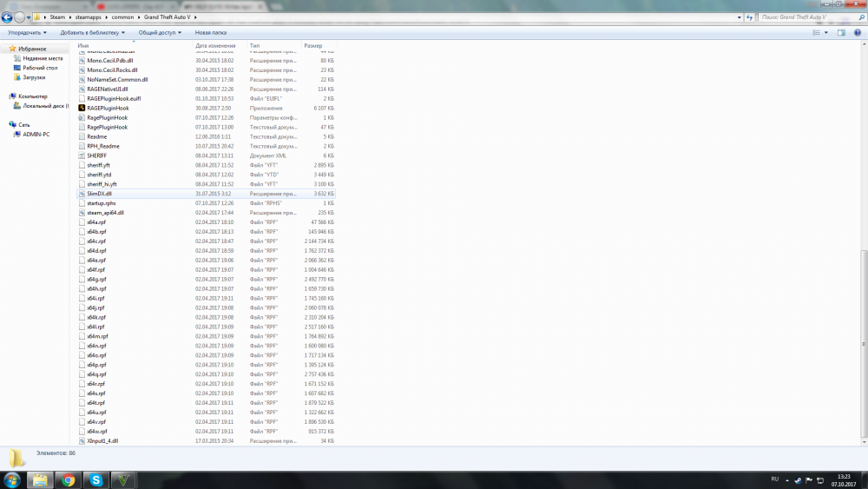
Task: Show hidden tray icons arrow
Action: tap(787, 480)
